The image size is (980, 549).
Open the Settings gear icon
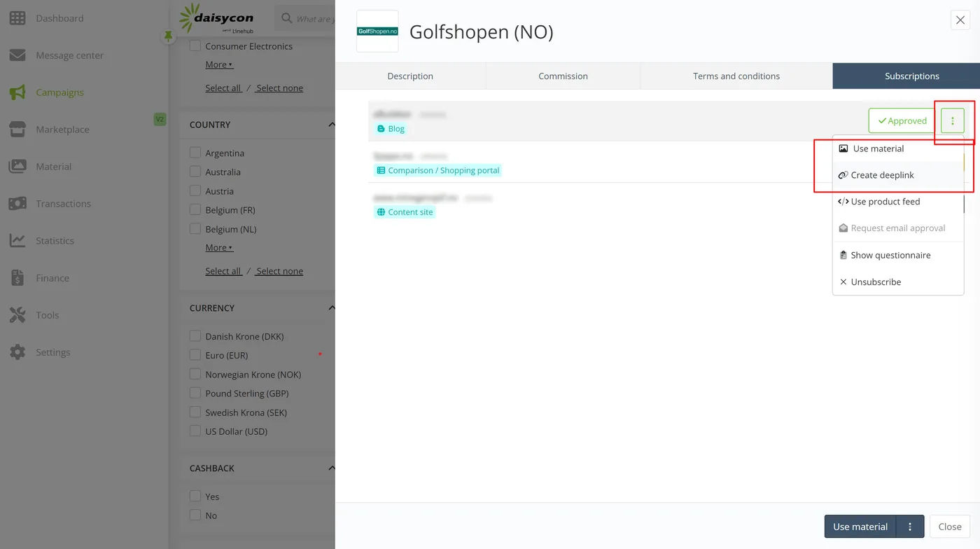pyautogui.click(x=17, y=352)
